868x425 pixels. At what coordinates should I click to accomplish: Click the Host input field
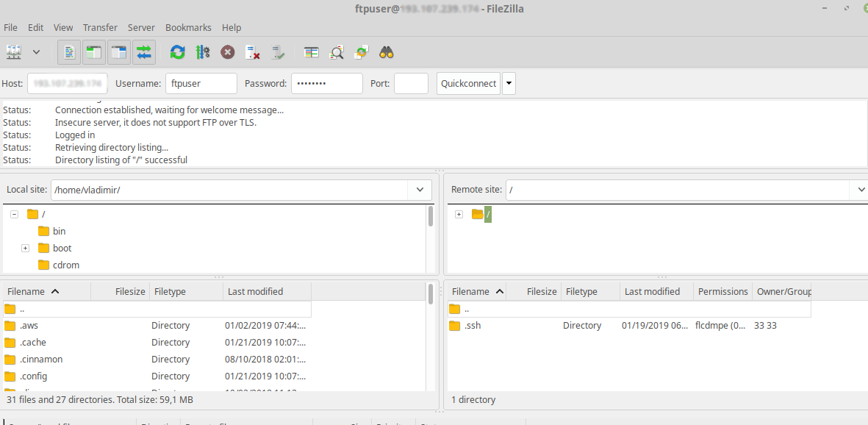68,84
